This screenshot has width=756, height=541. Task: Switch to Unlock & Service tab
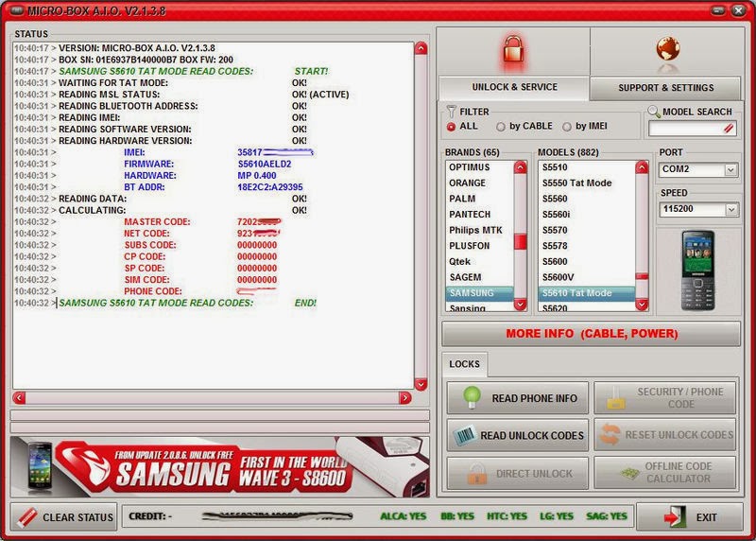pos(514,87)
